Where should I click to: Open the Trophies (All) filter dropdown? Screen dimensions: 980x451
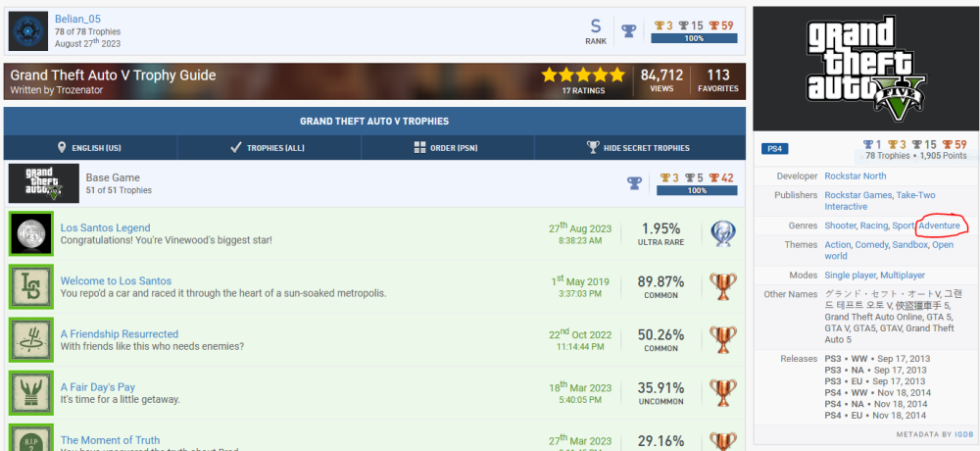point(268,148)
